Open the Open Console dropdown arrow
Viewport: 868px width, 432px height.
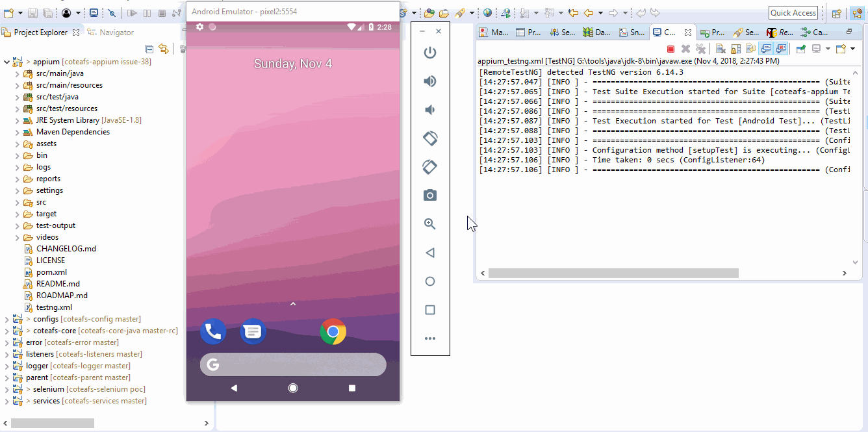[851, 49]
